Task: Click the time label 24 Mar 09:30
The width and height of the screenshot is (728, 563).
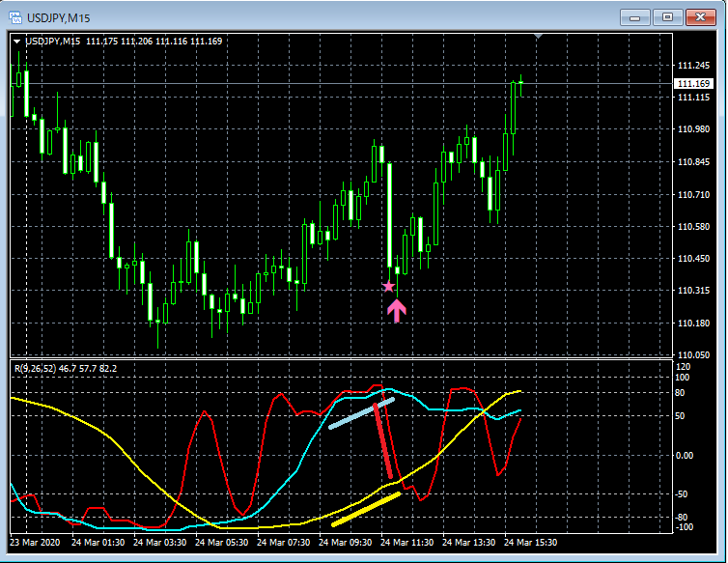Action: pos(345,543)
